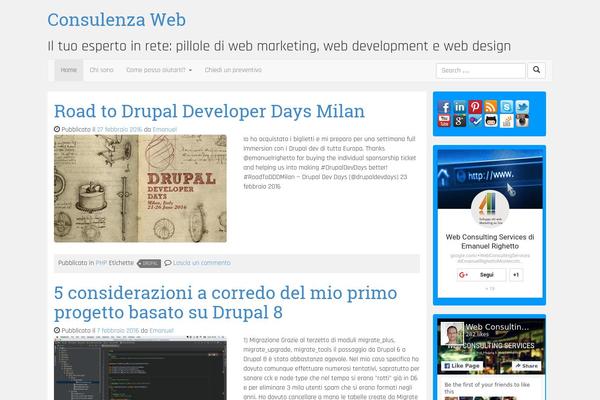Open the Pinterest social icon
This screenshot has width=600, height=400.
click(475, 107)
